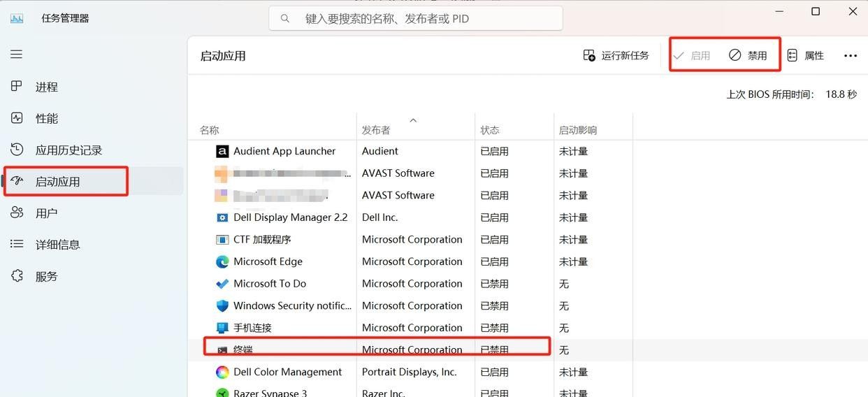This screenshot has height=397, width=868.
Task: Click the Audient App Launcher icon
Action: tap(222, 151)
